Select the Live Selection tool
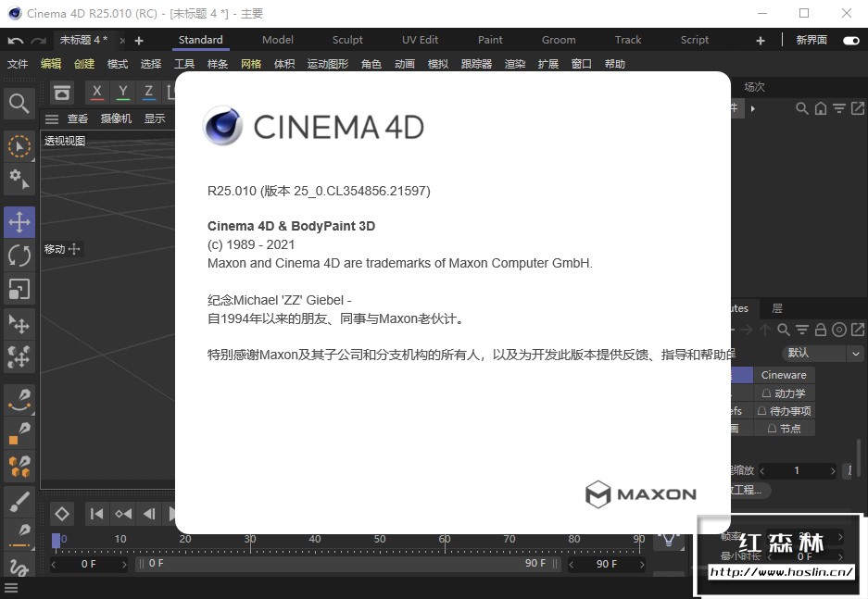This screenshot has height=599, width=868. [x=19, y=147]
